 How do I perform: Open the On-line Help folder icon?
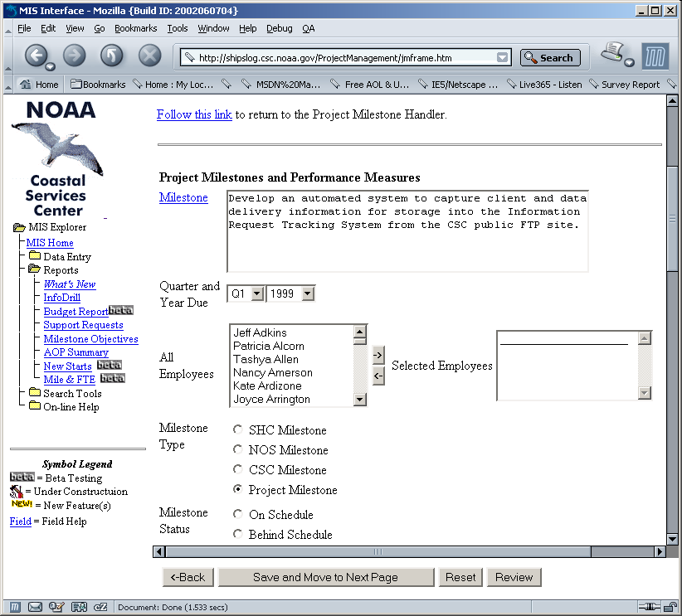pyautogui.click(x=35, y=405)
